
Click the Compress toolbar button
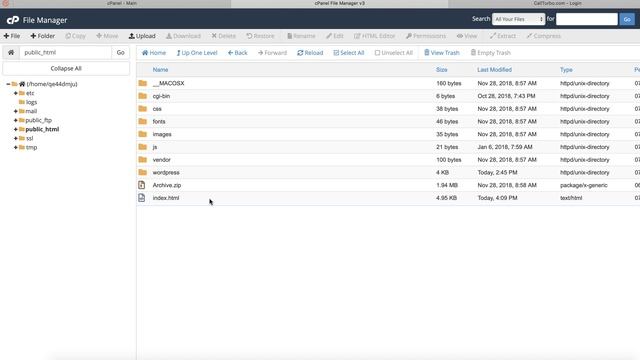(544, 36)
